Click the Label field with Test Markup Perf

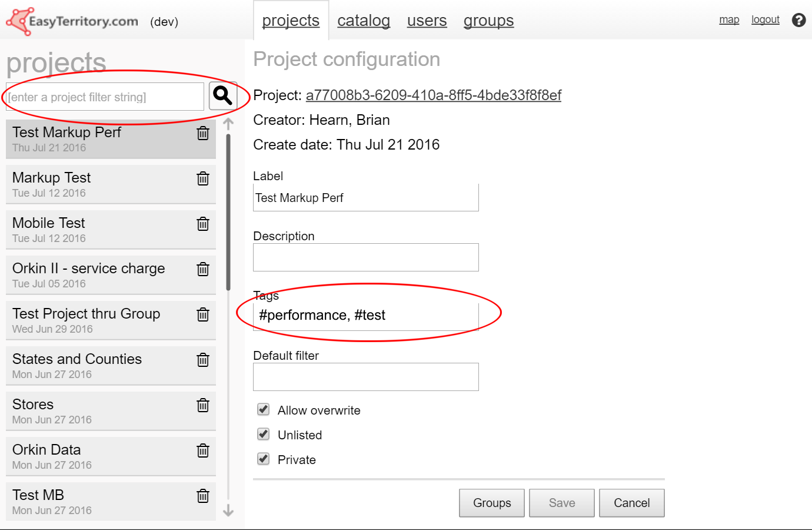[366, 197]
